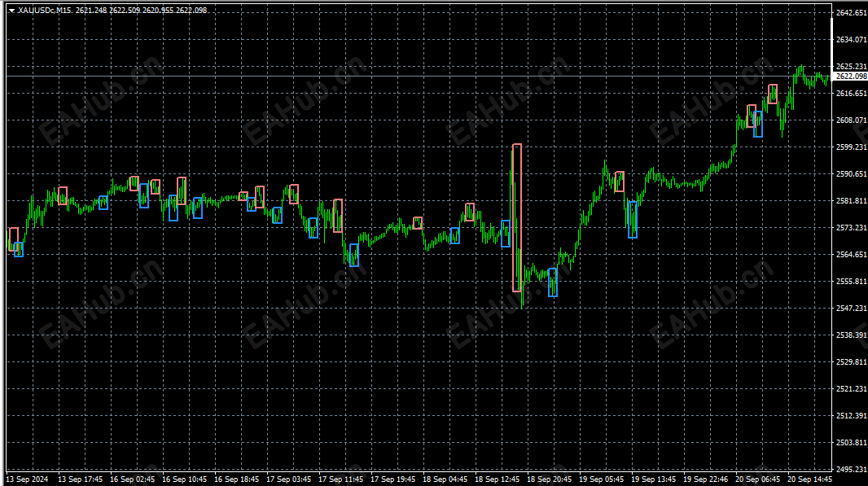This screenshot has height=486, width=868.
Task: Click the triangle arrow beside XAUUSDc title
Action: [11, 11]
